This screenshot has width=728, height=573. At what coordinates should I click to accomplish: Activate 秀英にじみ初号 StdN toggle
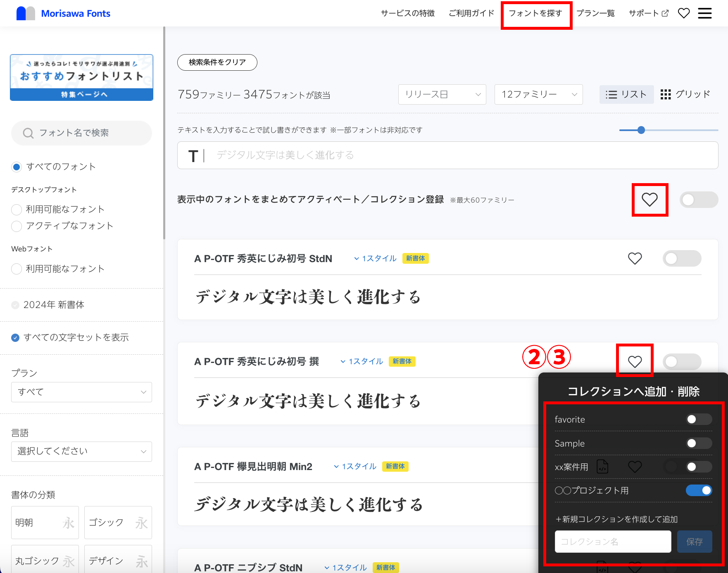682,258
